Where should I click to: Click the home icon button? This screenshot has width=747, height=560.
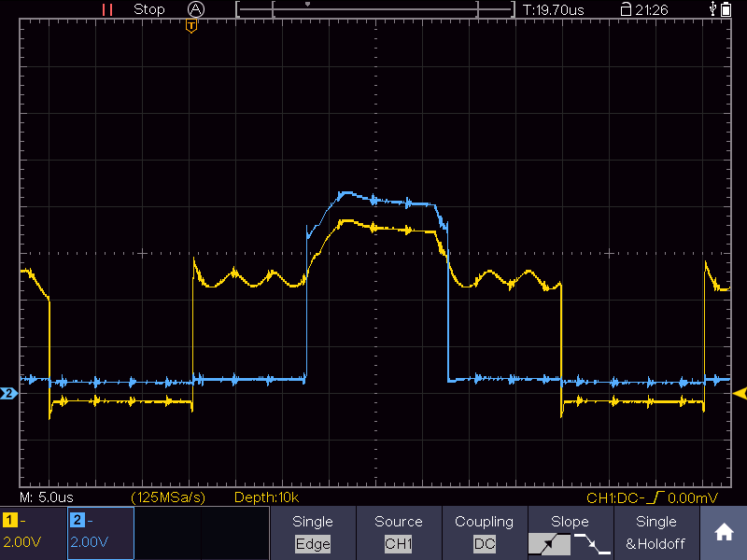[x=723, y=532]
